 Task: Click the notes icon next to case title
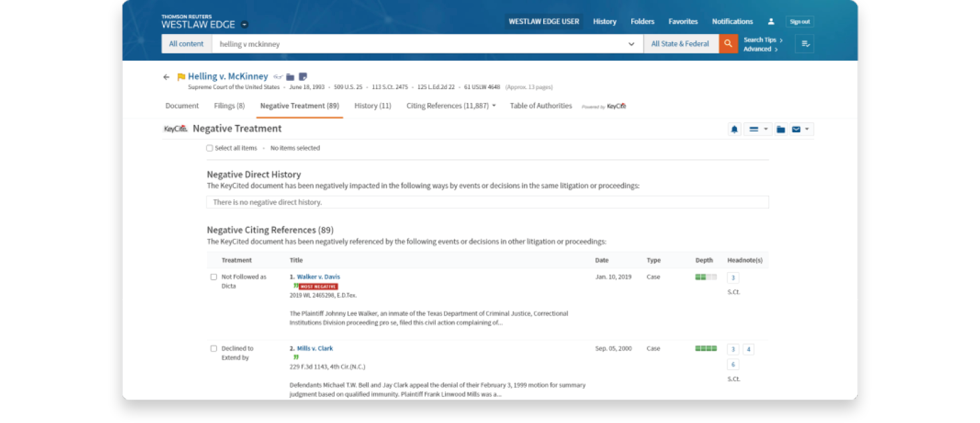click(303, 77)
